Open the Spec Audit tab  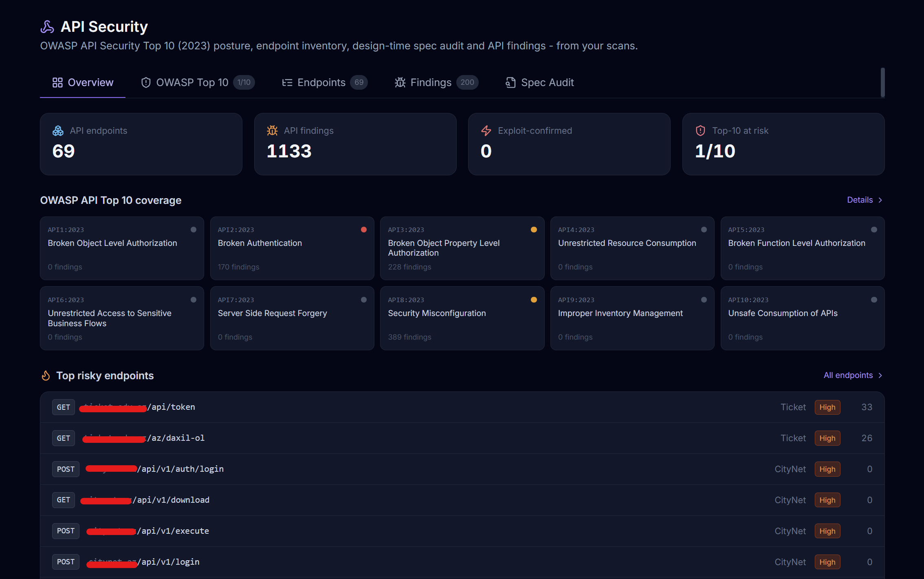pos(539,82)
